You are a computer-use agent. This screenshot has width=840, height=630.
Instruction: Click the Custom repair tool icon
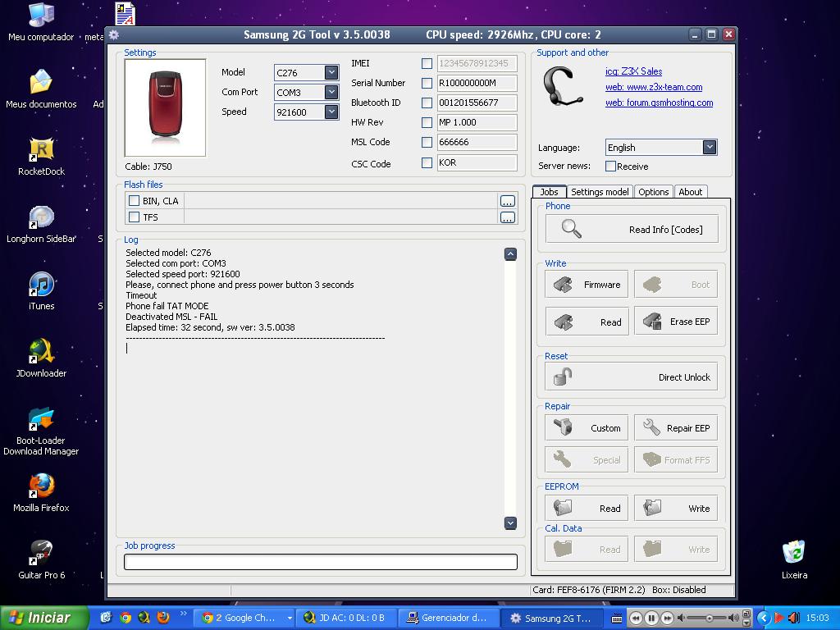pyautogui.click(x=563, y=427)
